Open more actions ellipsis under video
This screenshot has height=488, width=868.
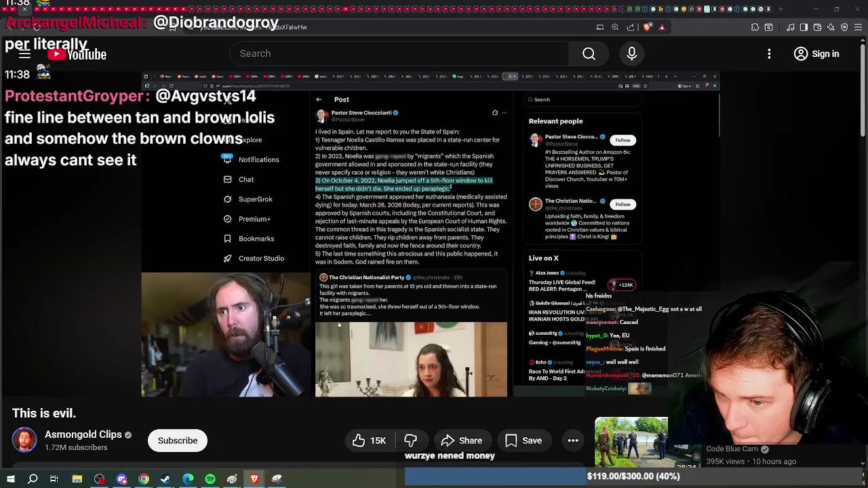(573, 441)
